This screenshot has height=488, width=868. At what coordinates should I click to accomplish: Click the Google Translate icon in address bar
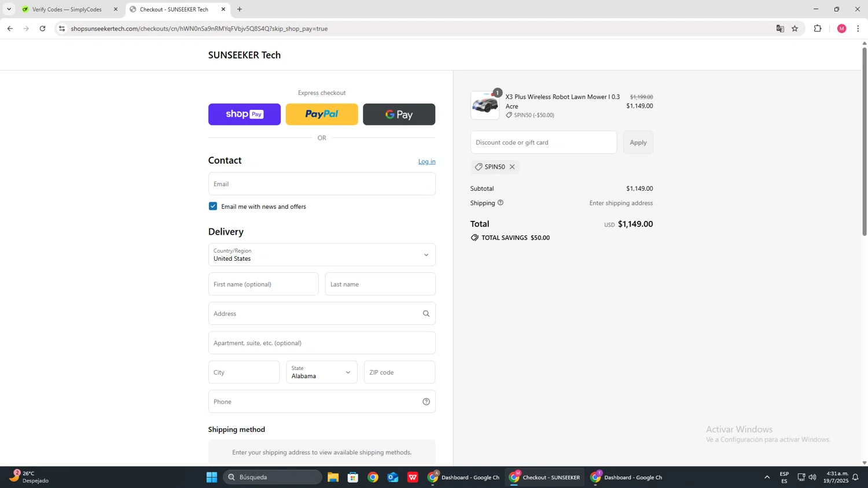coord(780,28)
